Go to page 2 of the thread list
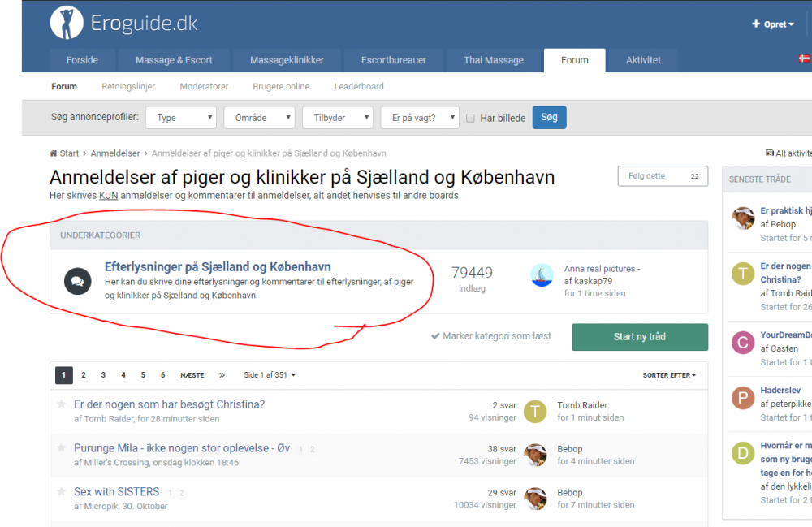This screenshot has width=812, height=527. pos(84,375)
